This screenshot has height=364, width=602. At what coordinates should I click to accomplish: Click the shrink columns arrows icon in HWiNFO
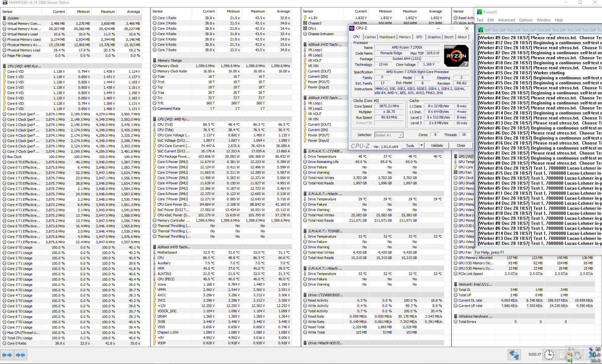[x=20, y=355]
